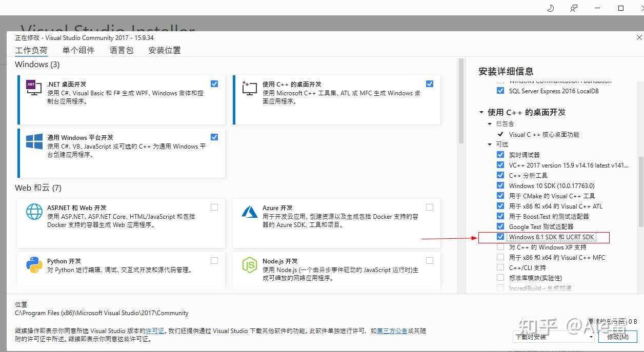Click the Windows logo icon of 通用 Windows 平台开发
The image size is (644, 352).
34,141
